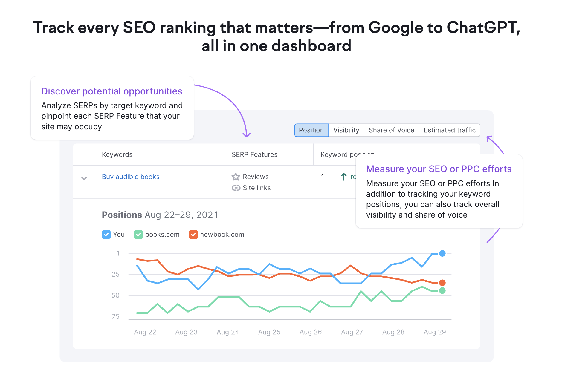Open the Buy audible books keyword link
This screenshot has width=562, height=392.
(x=131, y=177)
